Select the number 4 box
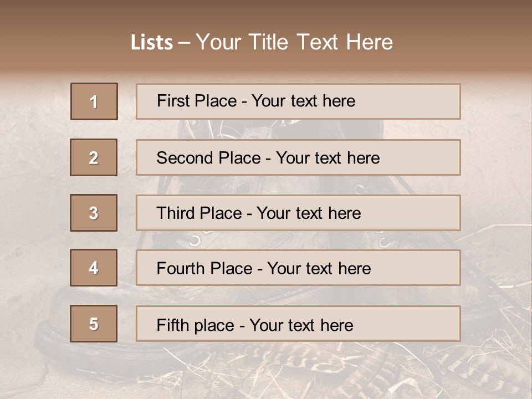Screen dimensions: 532x399 pos(94,268)
